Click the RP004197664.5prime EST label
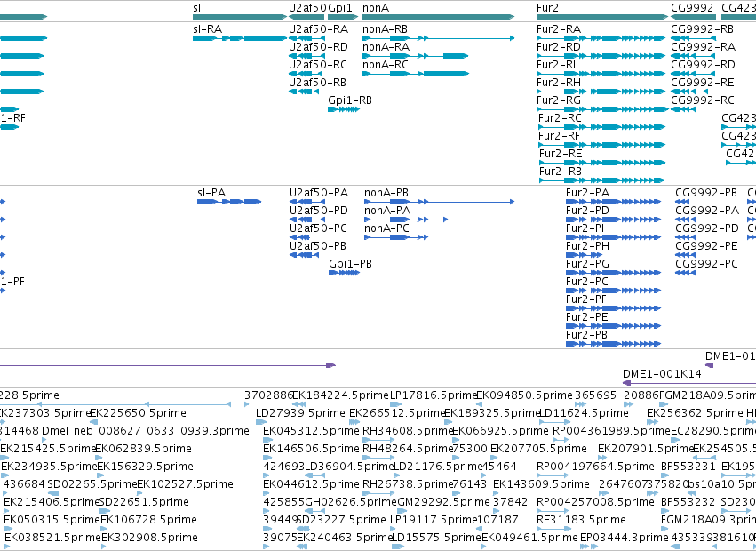This screenshot has height=551, width=756. click(x=595, y=467)
